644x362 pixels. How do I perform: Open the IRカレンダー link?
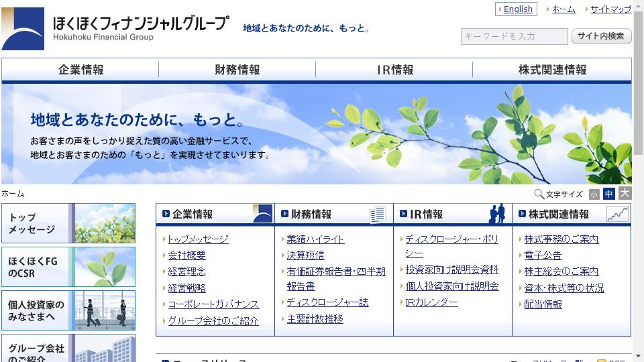[x=431, y=302]
